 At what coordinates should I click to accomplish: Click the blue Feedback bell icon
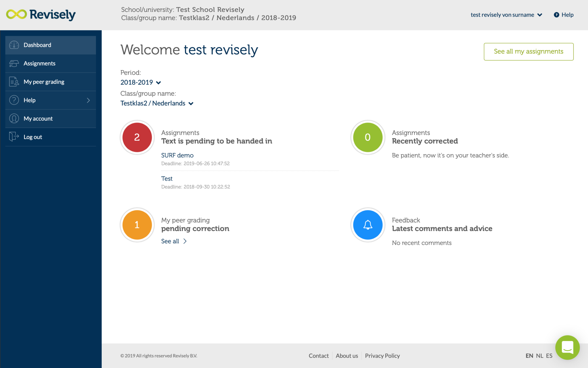(x=367, y=225)
